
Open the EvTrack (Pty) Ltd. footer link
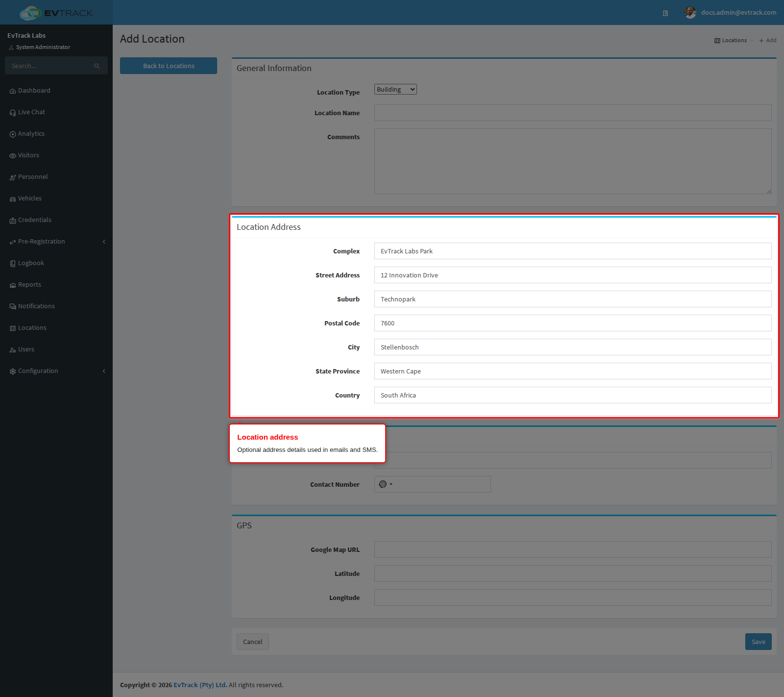point(200,685)
